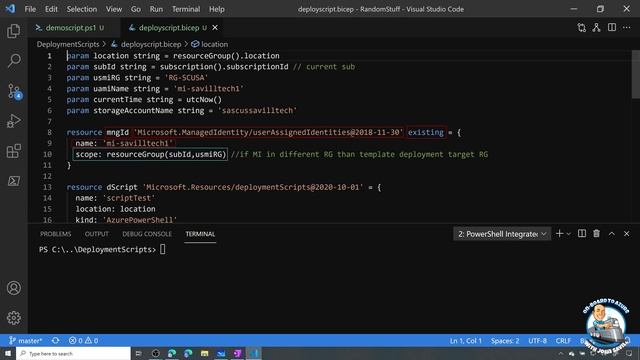Open the Run and Debug view
This screenshot has width=640, height=360.
(x=13, y=121)
